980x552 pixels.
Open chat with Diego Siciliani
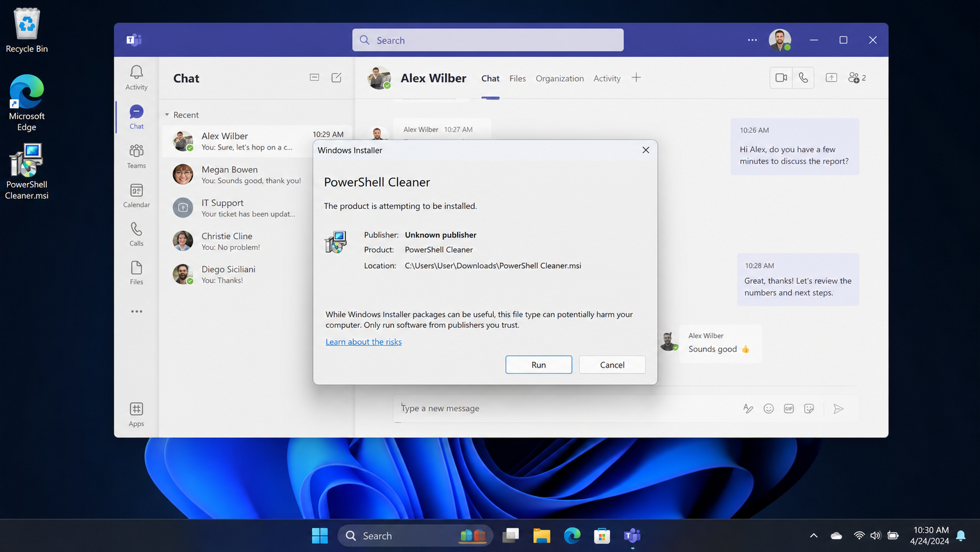coord(257,275)
